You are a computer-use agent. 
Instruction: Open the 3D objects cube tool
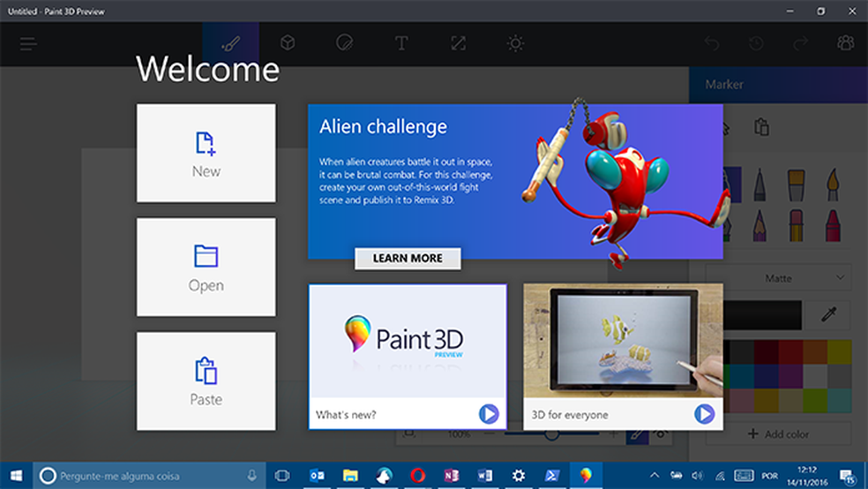[x=288, y=43]
